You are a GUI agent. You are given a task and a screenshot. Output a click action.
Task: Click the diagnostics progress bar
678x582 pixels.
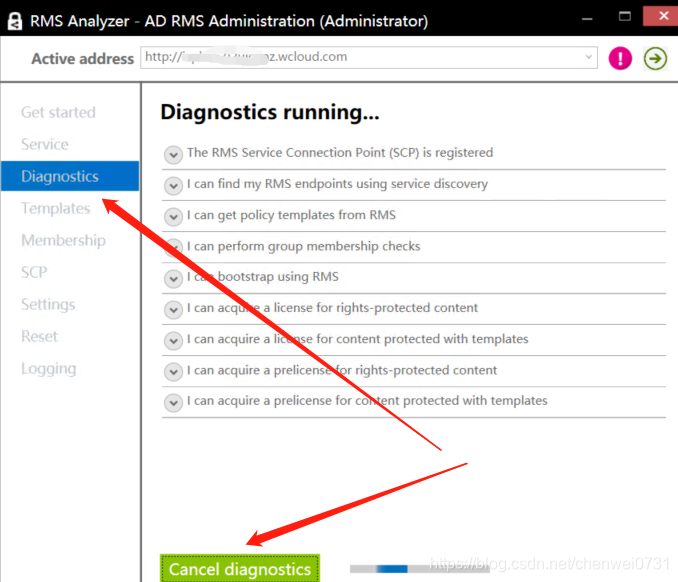tap(419, 569)
